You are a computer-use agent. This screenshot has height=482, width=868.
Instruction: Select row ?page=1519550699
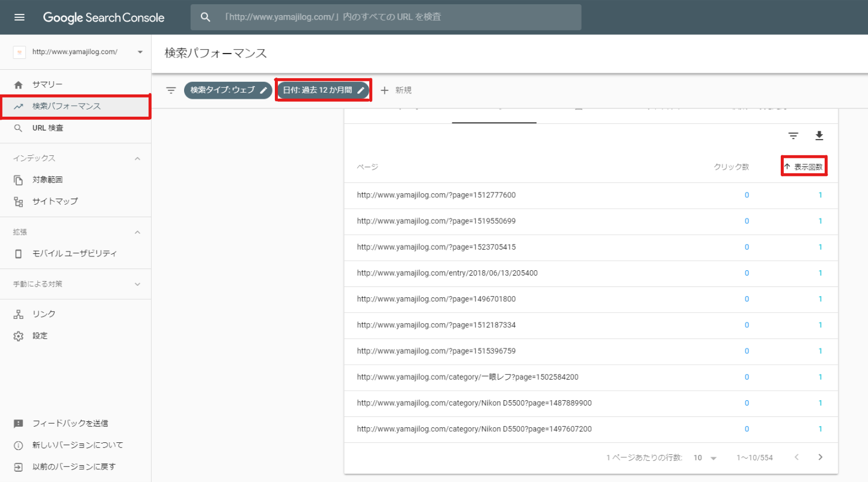590,221
